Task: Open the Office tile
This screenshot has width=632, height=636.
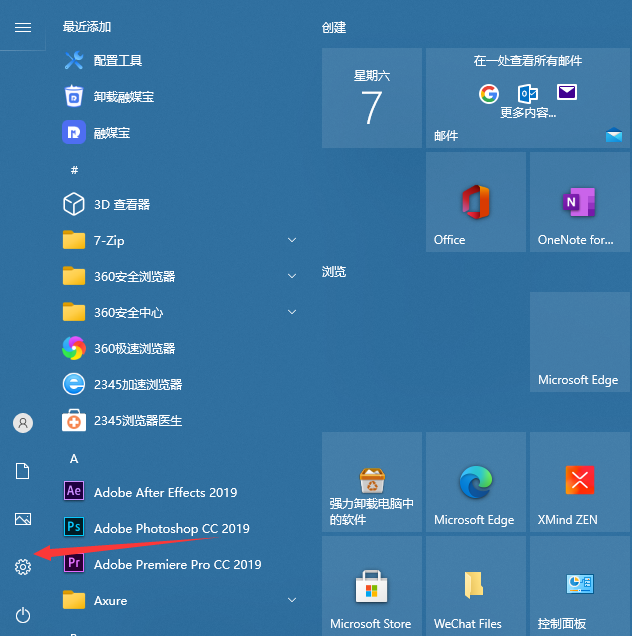Action: click(475, 202)
